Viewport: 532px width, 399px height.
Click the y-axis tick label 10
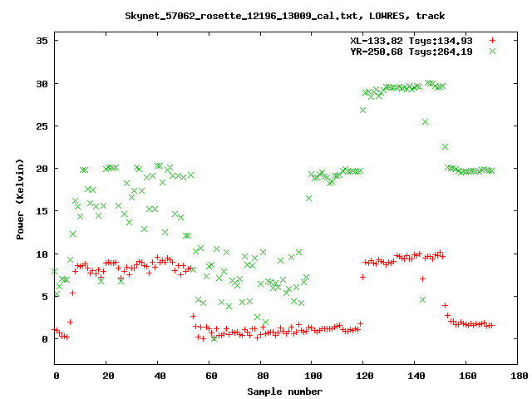tap(42, 254)
